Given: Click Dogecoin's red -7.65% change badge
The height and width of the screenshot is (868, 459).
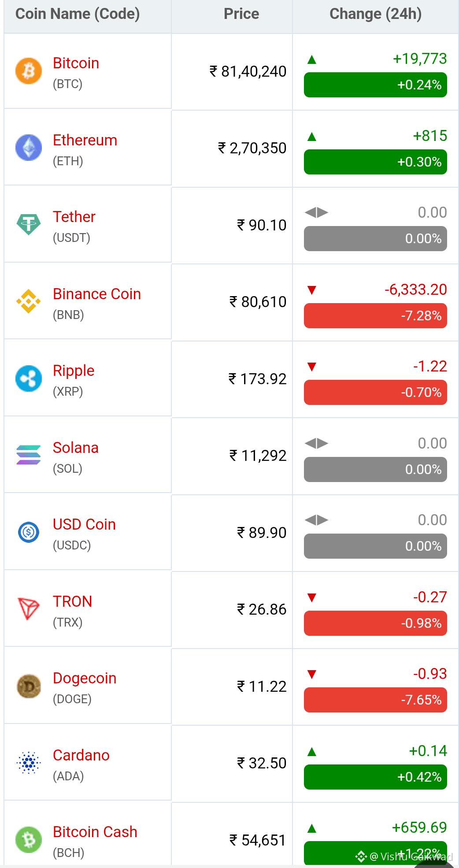Looking at the screenshot, I should click(375, 700).
